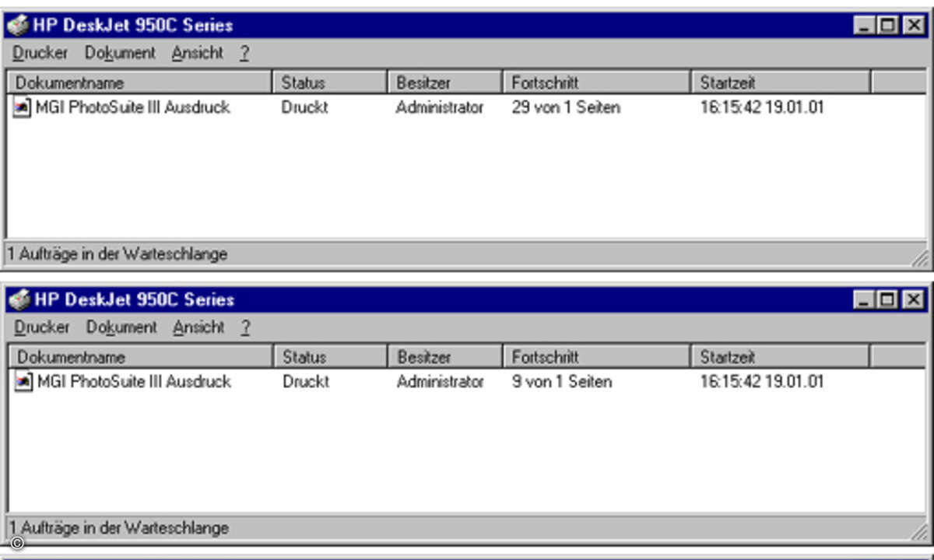Image resolution: width=934 pixels, height=560 pixels.
Task: Click resize grip of the lower window
Action: [x=919, y=532]
